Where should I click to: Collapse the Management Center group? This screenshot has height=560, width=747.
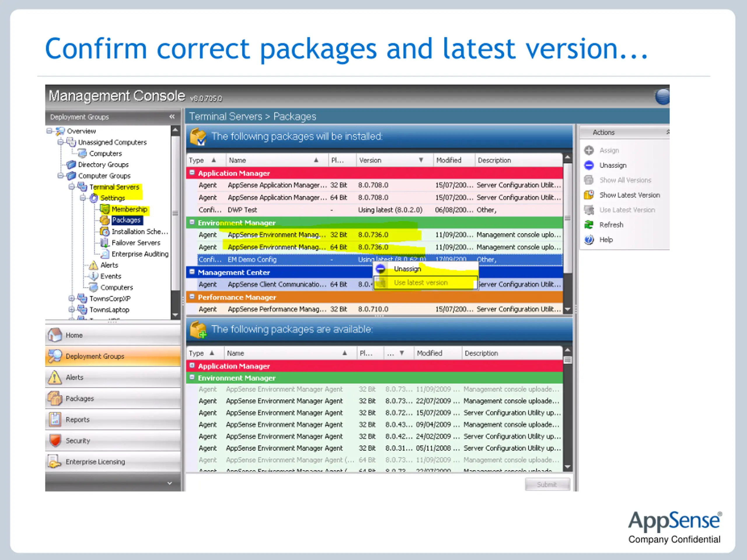[192, 272]
